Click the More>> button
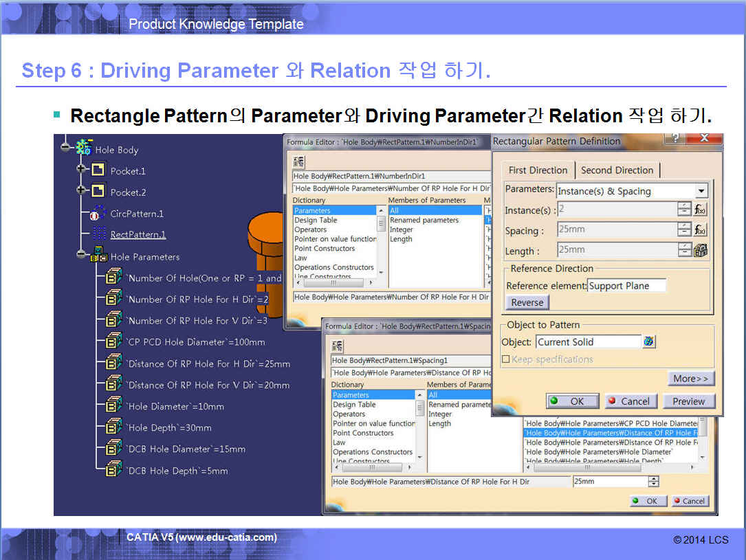 click(691, 379)
